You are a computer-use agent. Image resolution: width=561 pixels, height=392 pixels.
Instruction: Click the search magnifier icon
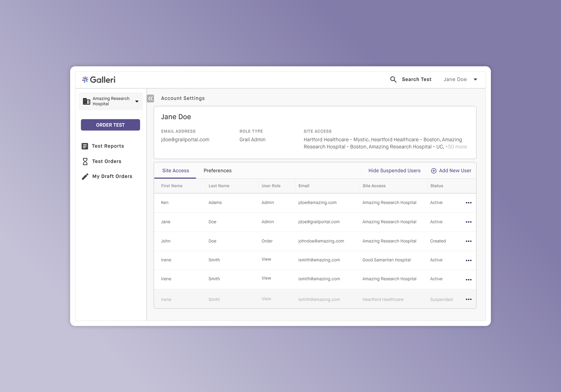tap(393, 79)
